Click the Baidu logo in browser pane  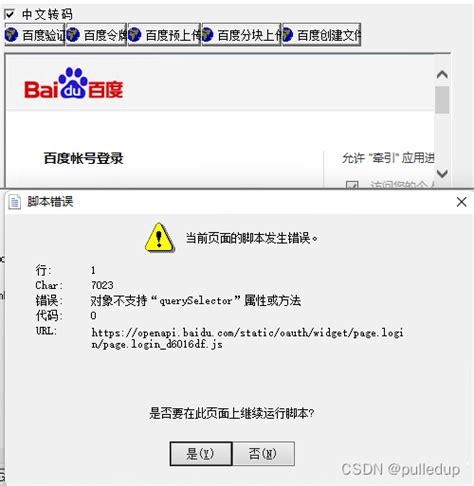(x=74, y=83)
